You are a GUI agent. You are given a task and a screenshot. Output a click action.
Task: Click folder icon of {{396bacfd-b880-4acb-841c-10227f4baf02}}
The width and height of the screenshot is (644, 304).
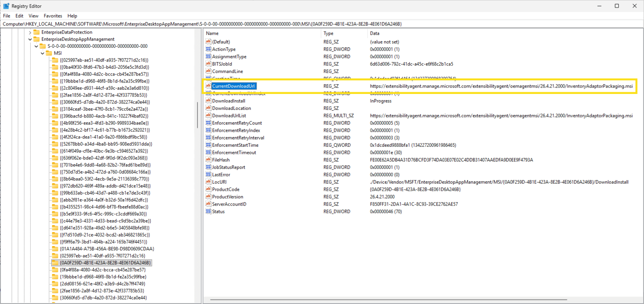pyautogui.click(x=55, y=116)
